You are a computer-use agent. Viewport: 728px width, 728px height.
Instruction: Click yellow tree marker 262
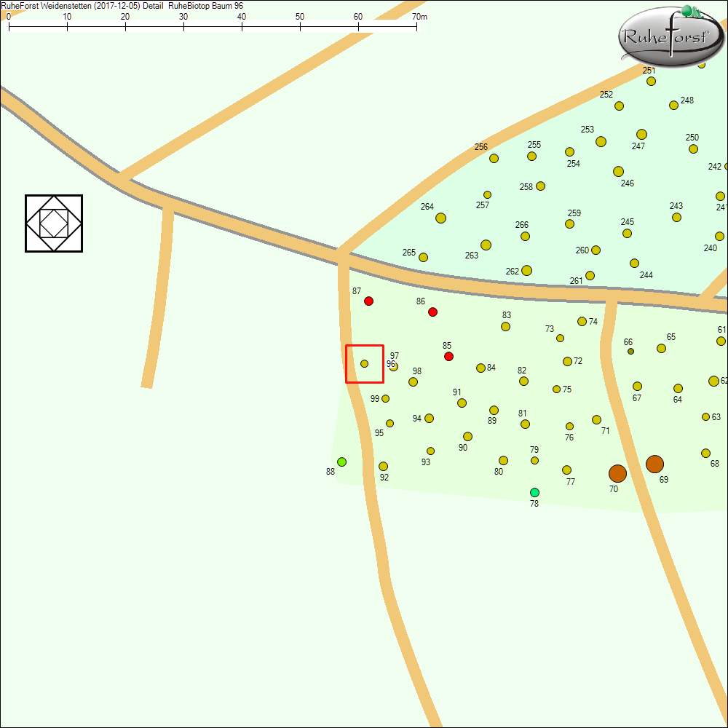527,271
